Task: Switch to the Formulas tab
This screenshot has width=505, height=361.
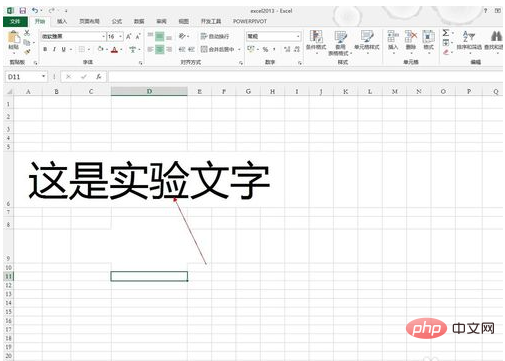Action: click(117, 21)
